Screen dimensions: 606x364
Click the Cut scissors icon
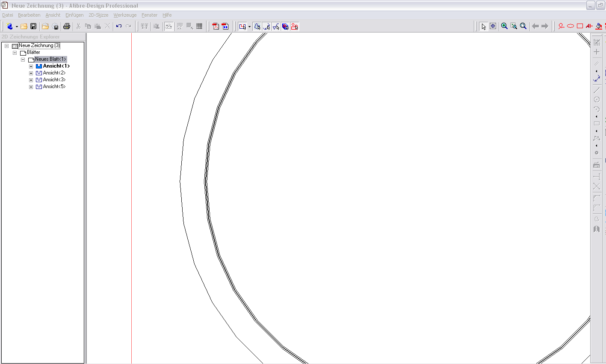78,26
